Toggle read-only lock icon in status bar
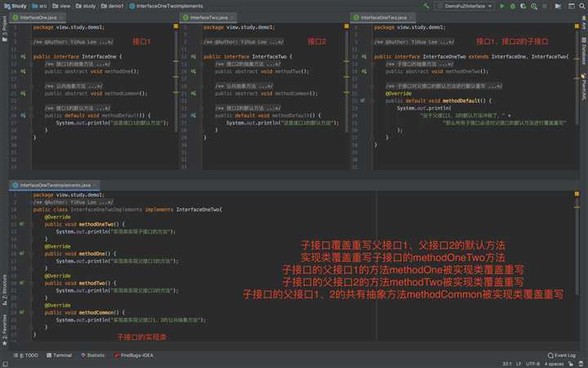This screenshot has width=588, height=368. click(x=571, y=363)
